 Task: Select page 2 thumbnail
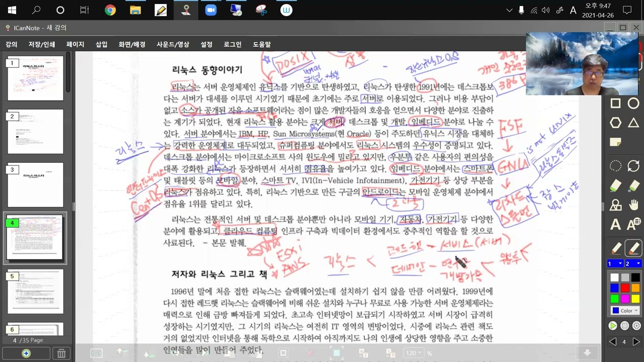pos(35,131)
